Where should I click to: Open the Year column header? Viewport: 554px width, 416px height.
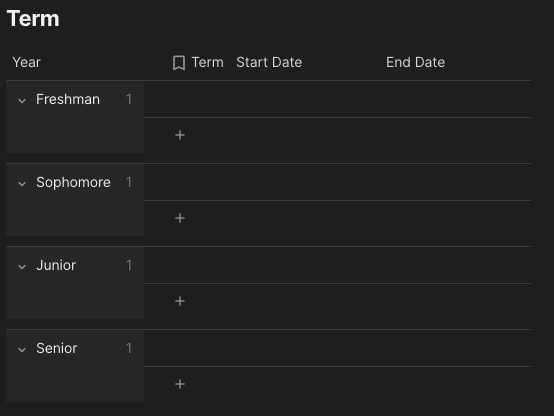click(26, 62)
